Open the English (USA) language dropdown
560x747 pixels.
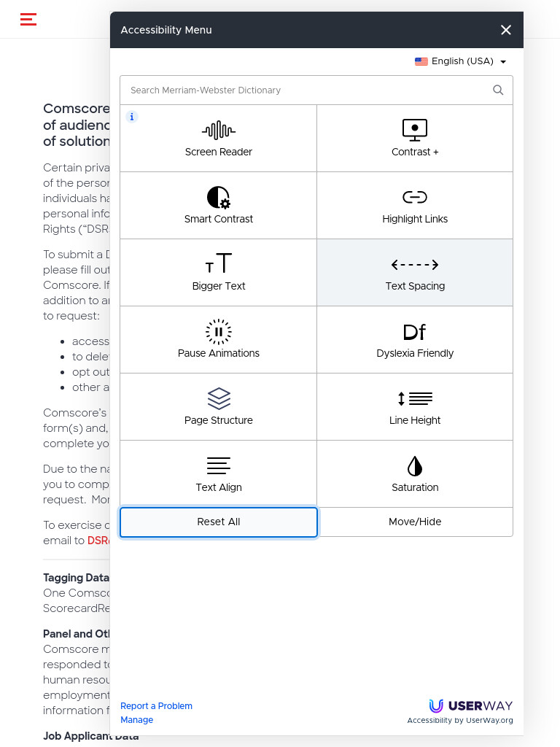[460, 61]
